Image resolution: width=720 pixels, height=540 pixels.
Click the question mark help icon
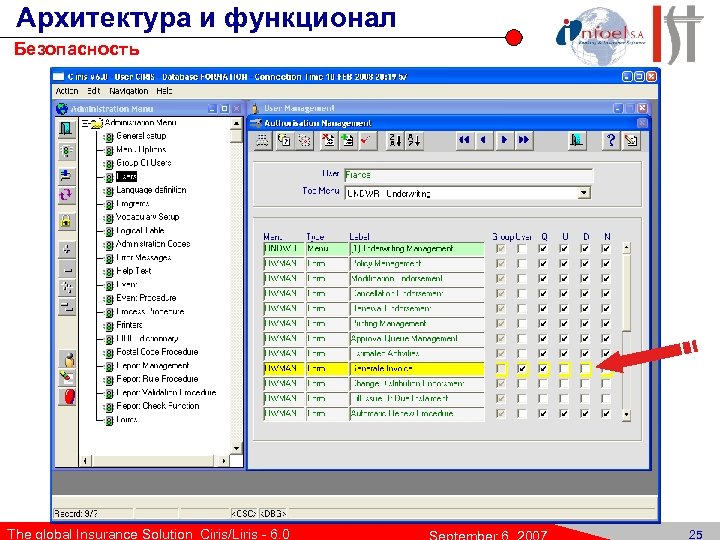[x=611, y=140]
